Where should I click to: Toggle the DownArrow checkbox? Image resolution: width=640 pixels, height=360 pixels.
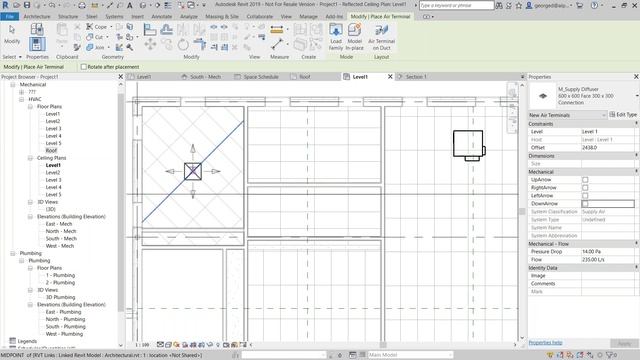coord(585,204)
